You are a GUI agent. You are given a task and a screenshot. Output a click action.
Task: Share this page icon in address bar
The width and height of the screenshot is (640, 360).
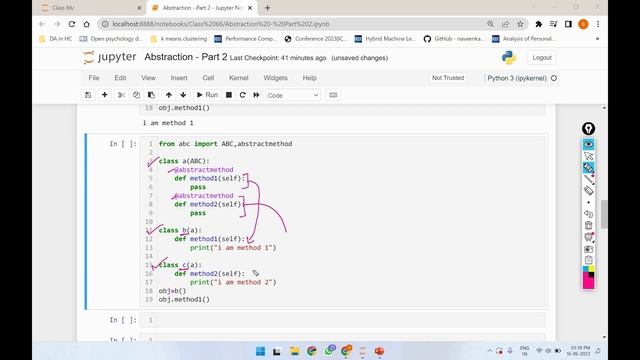coord(505,24)
